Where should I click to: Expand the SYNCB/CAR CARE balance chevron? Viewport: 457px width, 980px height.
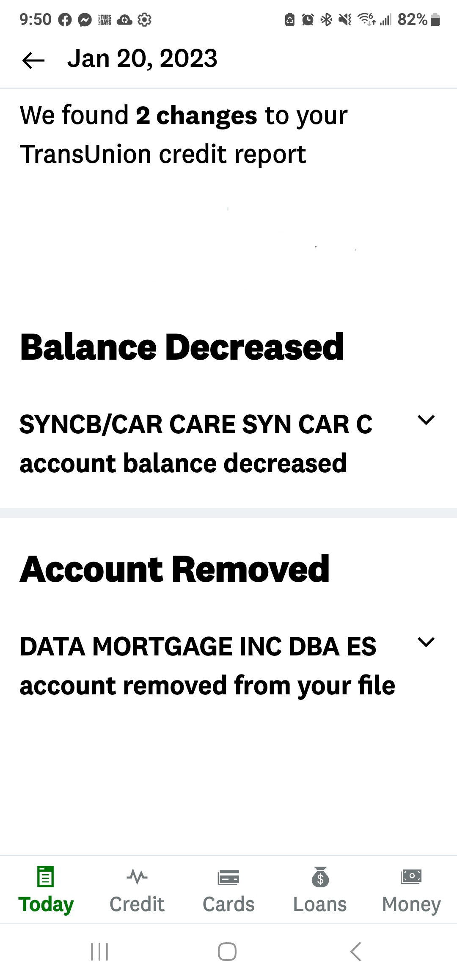pos(426,420)
